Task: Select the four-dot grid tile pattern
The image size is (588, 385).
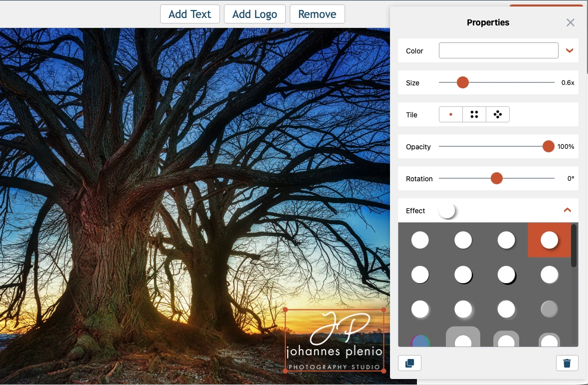Action: [x=474, y=114]
